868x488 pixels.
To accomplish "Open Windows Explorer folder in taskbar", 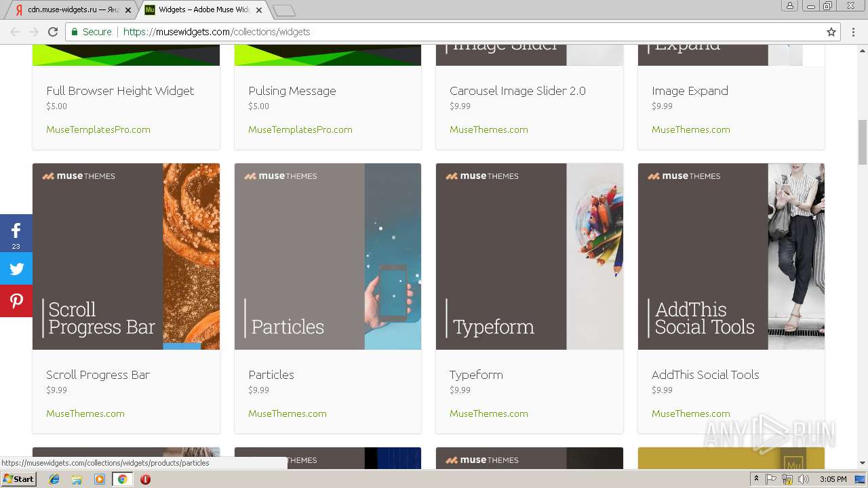I will pos(77,479).
